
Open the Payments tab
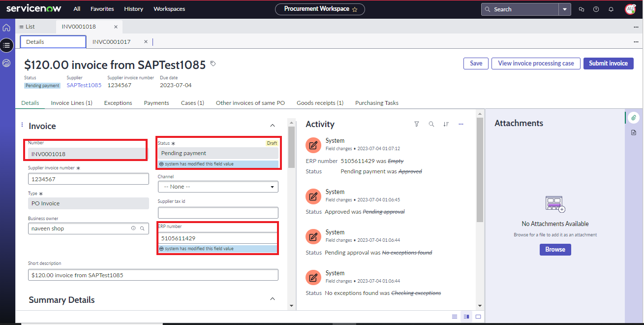tap(156, 103)
